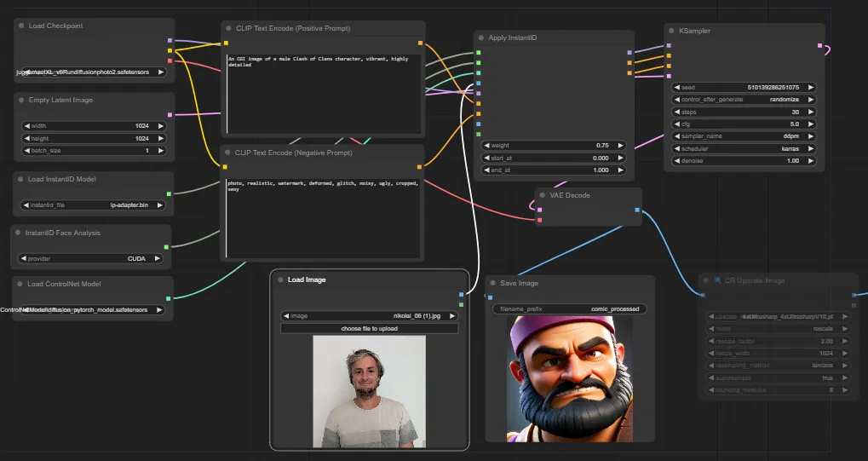The image size is (868, 461).
Task: Collapse the Load Image node dot
Action: tap(280, 279)
